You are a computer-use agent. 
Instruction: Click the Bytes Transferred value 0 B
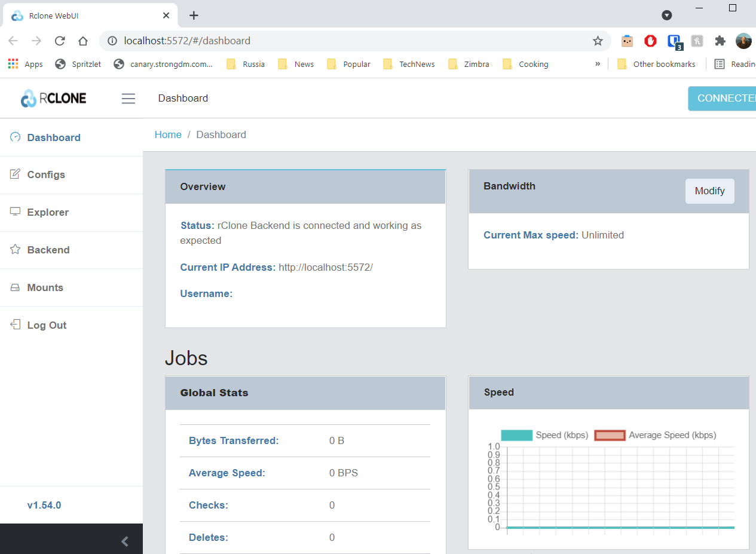pos(337,440)
